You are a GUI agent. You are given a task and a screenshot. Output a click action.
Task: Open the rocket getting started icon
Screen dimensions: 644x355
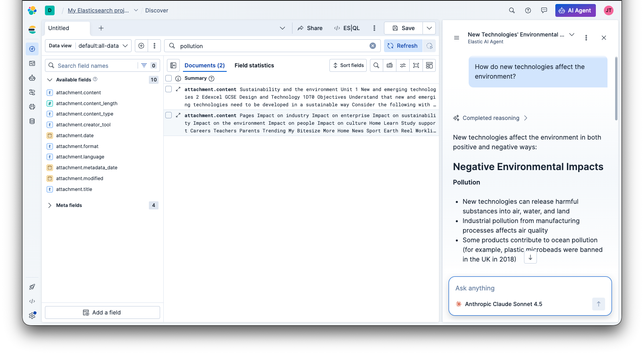[32, 287]
